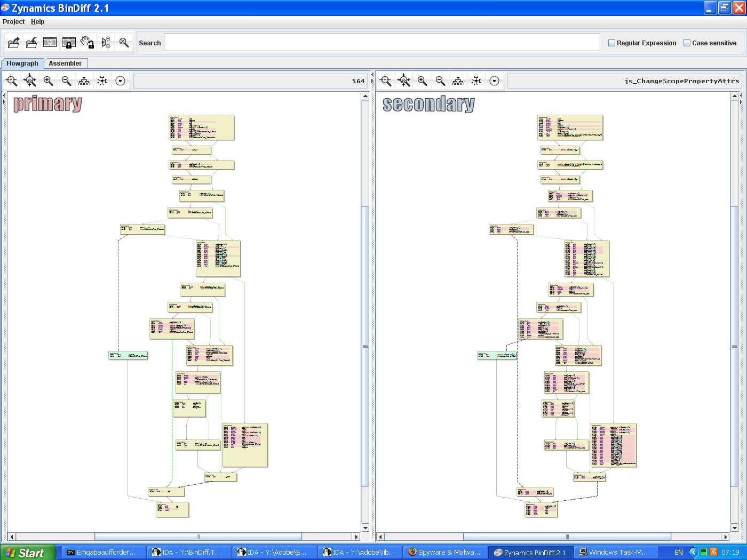Click zoom to selection in the primary view

(11, 81)
